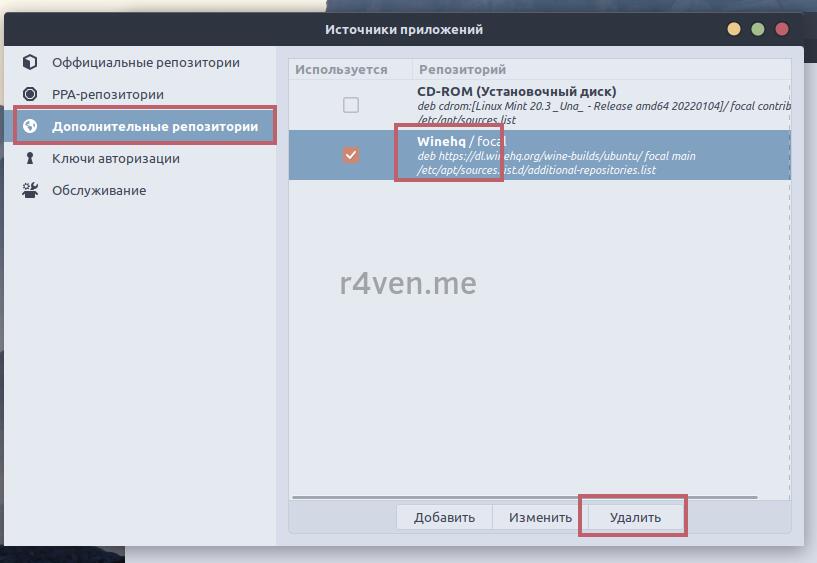Switch to PPA-репозитории section

pos(107,94)
